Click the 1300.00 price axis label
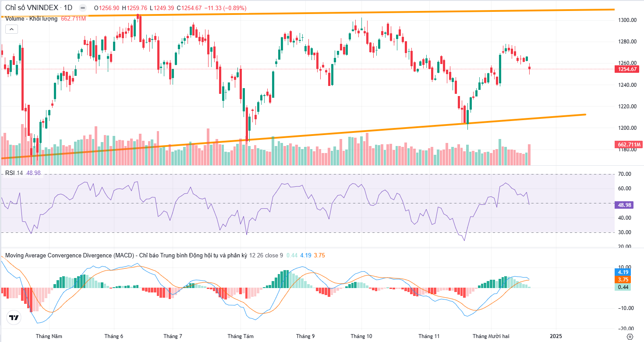 (627, 20)
